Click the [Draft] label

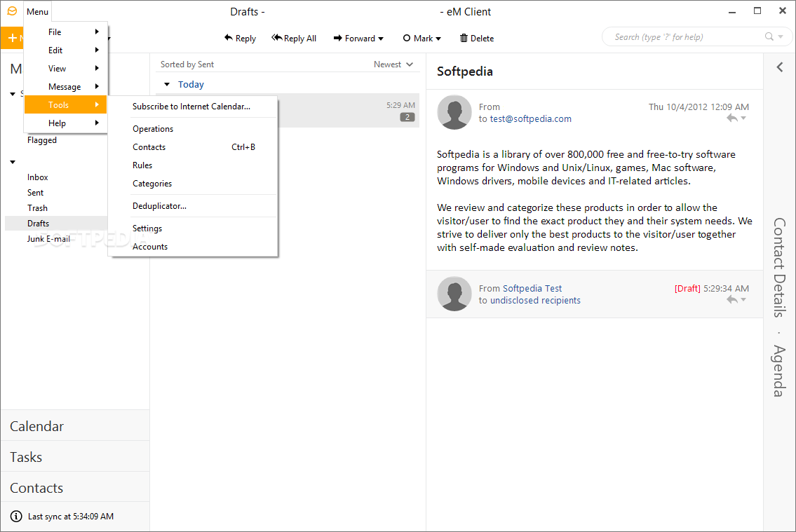click(687, 288)
